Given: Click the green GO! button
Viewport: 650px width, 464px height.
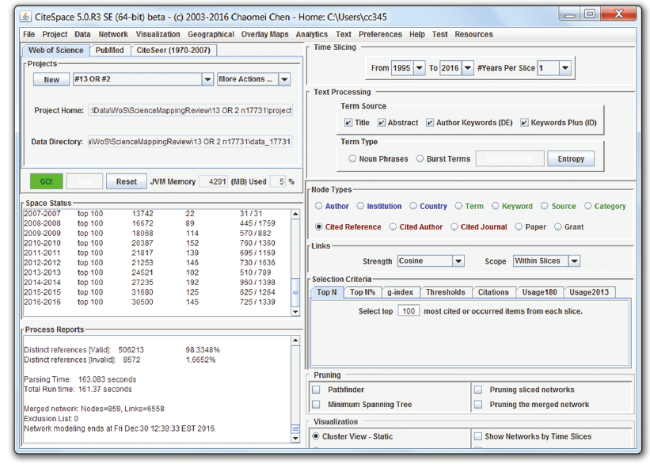Looking at the screenshot, I should click(46, 182).
